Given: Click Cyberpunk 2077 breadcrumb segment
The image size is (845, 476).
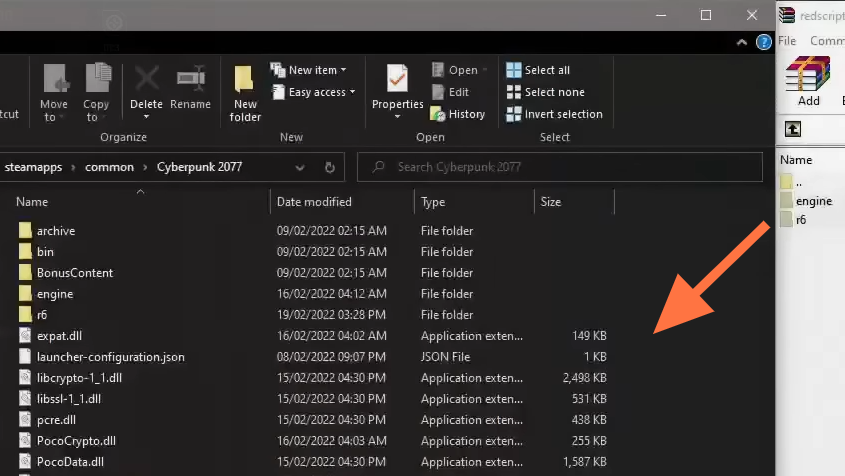Looking at the screenshot, I should 199,167.
